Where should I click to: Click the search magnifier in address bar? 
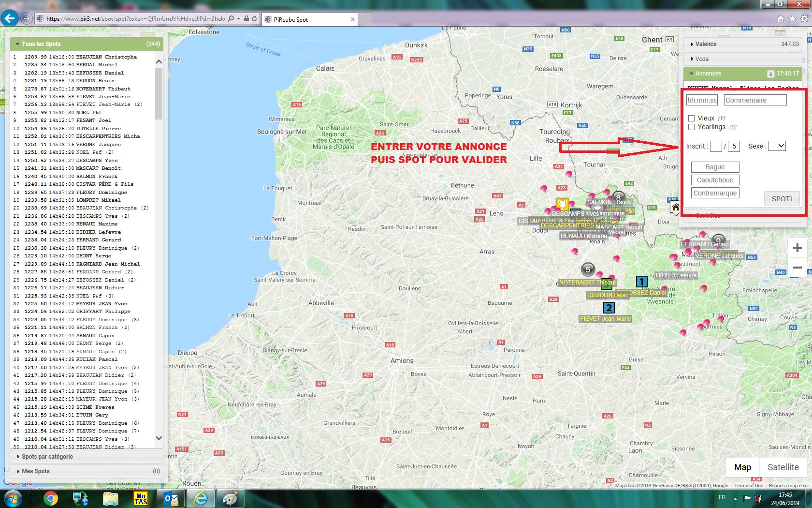(231, 19)
